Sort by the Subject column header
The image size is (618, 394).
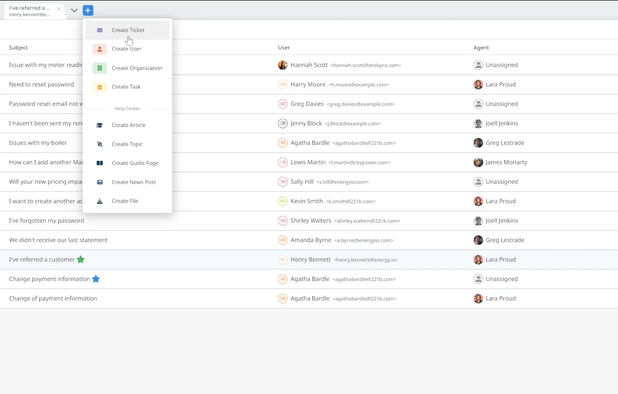(x=19, y=48)
